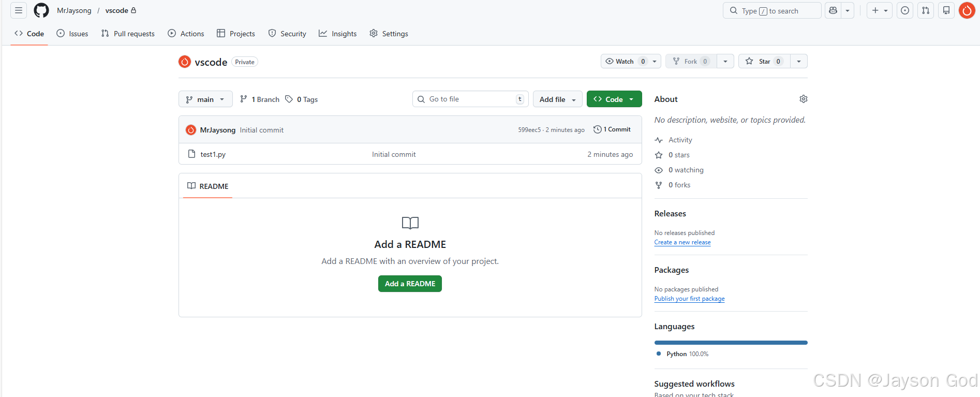Open the test1.py file
Viewport: 980px width, 397px height.
pos(213,154)
